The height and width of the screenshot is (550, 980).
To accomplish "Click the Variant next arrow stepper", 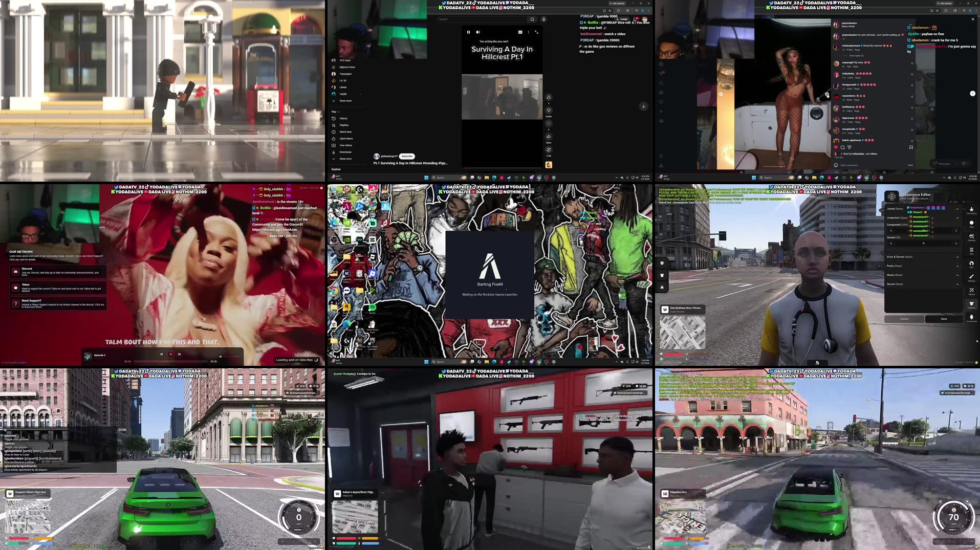I will coord(956,243).
